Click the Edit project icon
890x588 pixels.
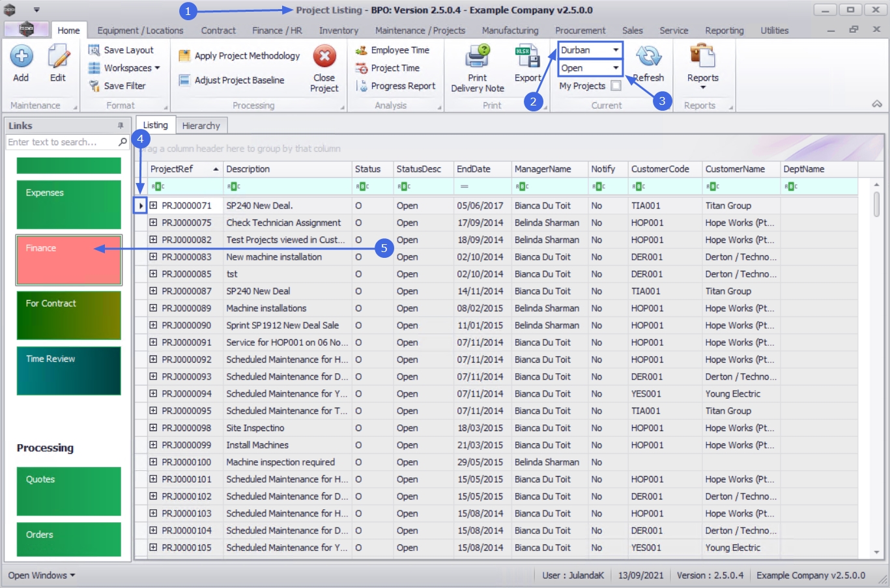pos(58,57)
